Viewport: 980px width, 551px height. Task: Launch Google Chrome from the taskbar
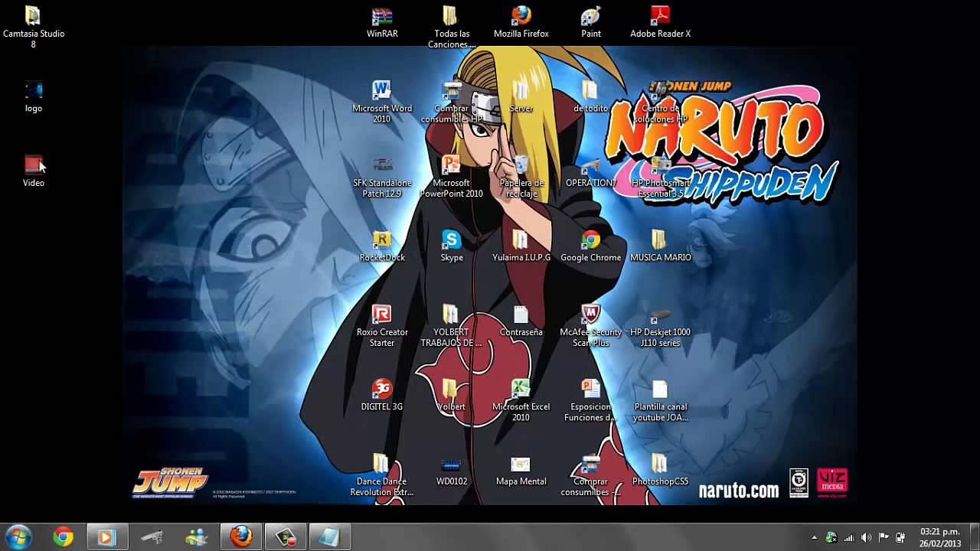coord(64,536)
